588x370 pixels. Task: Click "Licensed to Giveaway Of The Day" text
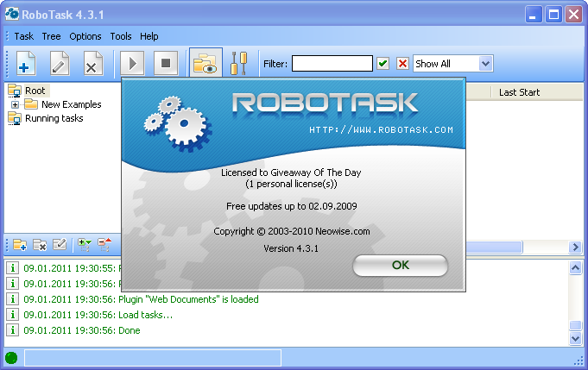(291, 172)
